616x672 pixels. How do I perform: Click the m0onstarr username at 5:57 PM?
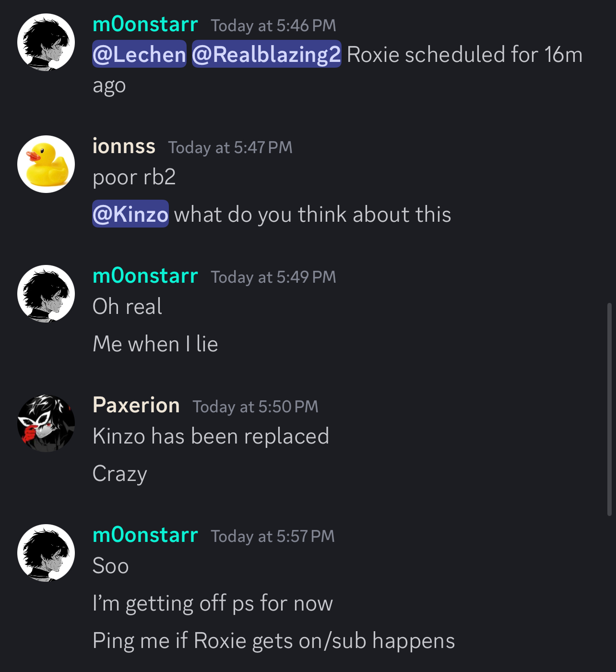coord(145,535)
